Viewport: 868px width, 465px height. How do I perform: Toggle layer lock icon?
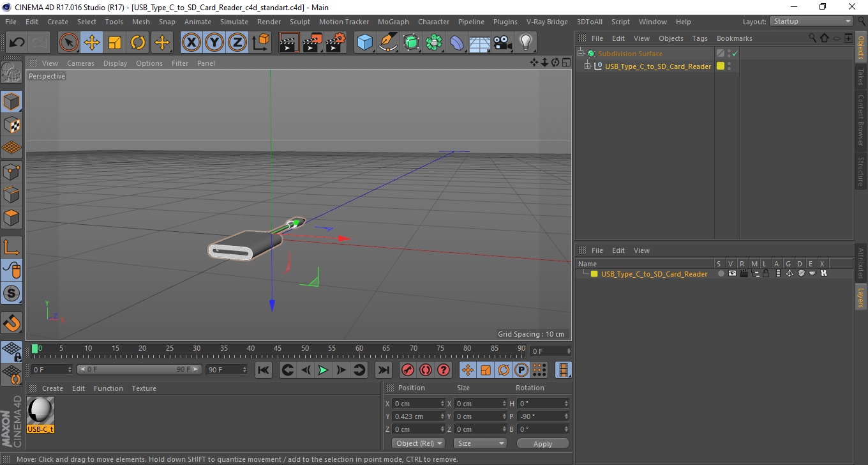pos(765,273)
